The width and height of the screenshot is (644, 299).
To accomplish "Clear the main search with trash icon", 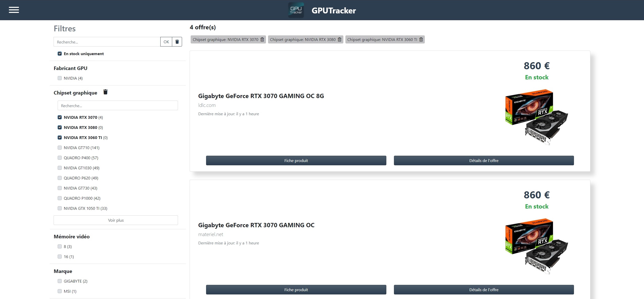I will [x=177, y=42].
